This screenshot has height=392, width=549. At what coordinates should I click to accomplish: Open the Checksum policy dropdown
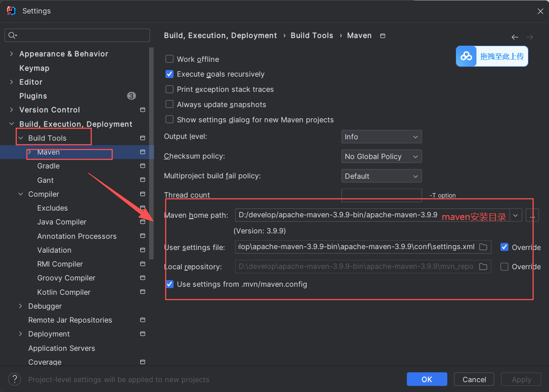pyautogui.click(x=382, y=156)
